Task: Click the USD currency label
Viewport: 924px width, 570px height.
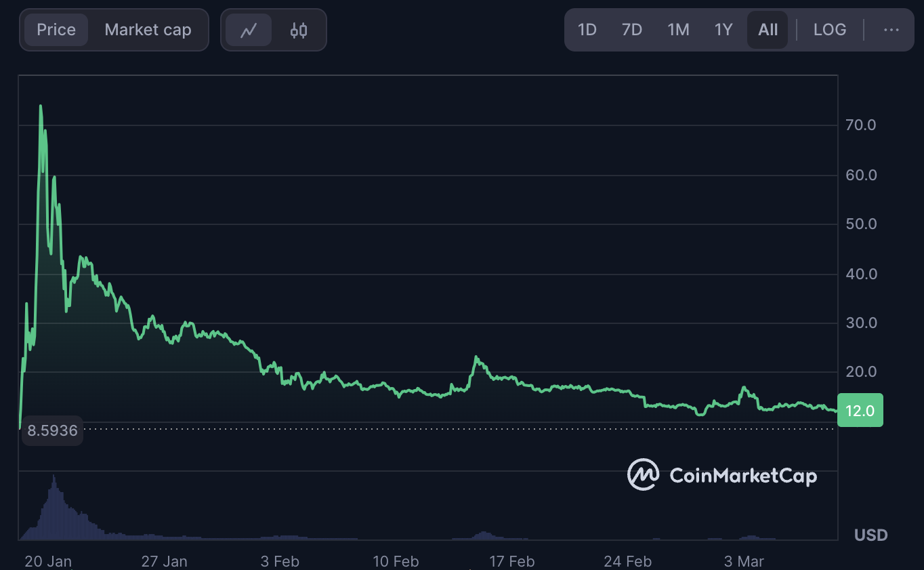Action: click(x=870, y=535)
